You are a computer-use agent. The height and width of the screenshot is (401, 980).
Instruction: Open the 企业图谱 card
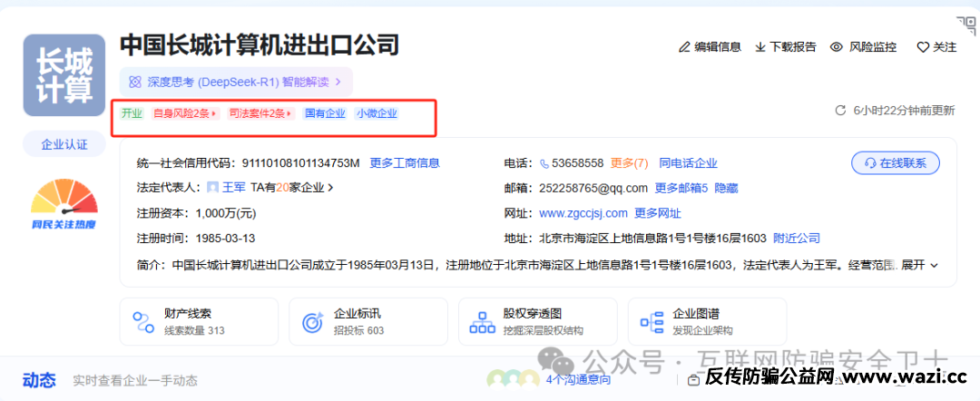(x=707, y=322)
